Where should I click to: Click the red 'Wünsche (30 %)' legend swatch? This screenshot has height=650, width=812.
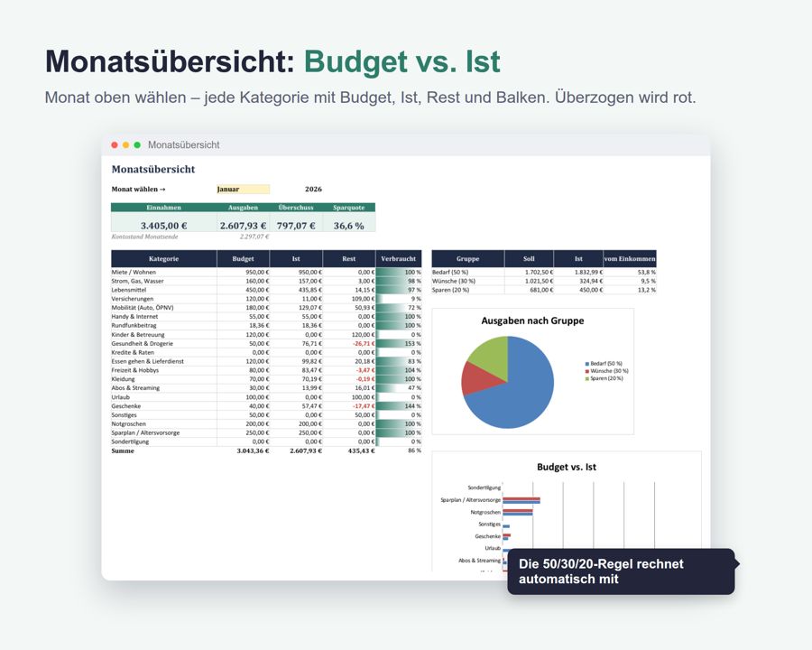pyautogui.click(x=587, y=371)
